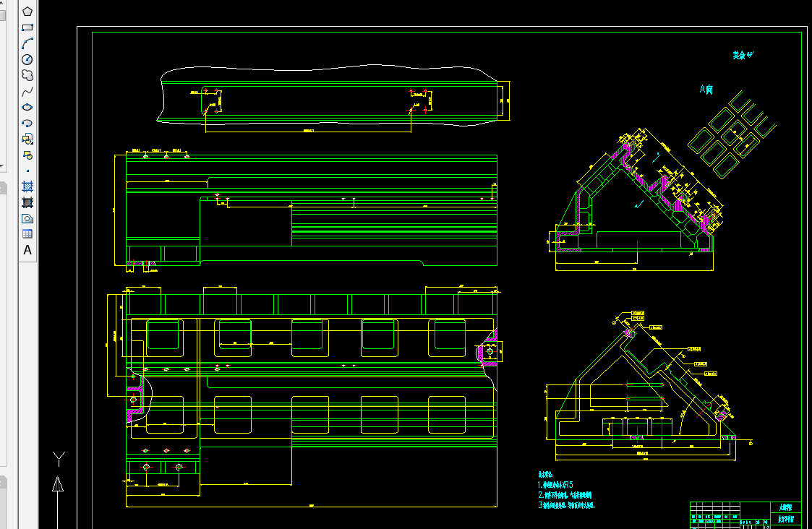
Task: Select the Ellipse draw tool
Action: pyautogui.click(x=27, y=107)
